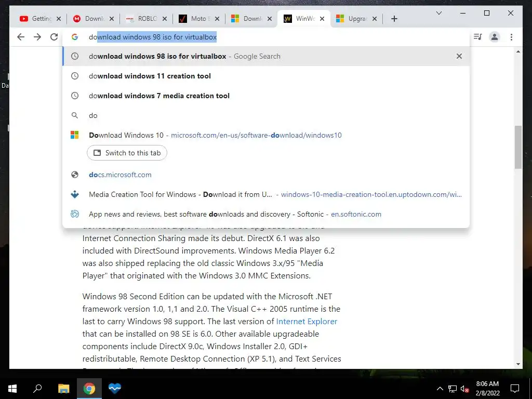Open the Download Windows 10 microsoft.com suggestion
Screen dimensions: 532x399
click(x=266, y=135)
